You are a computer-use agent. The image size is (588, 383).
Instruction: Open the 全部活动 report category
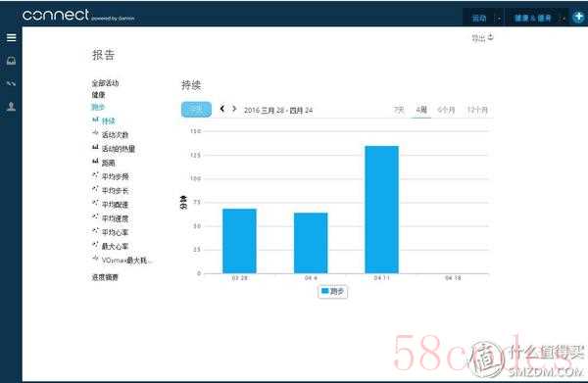click(x=106, y=83)
